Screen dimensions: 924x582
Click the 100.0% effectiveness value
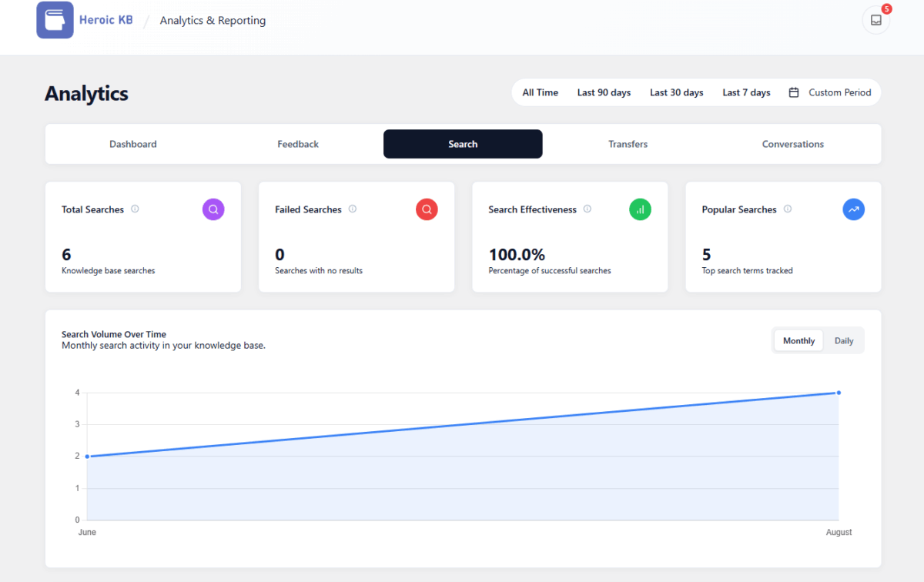click(x=517, y=255)
